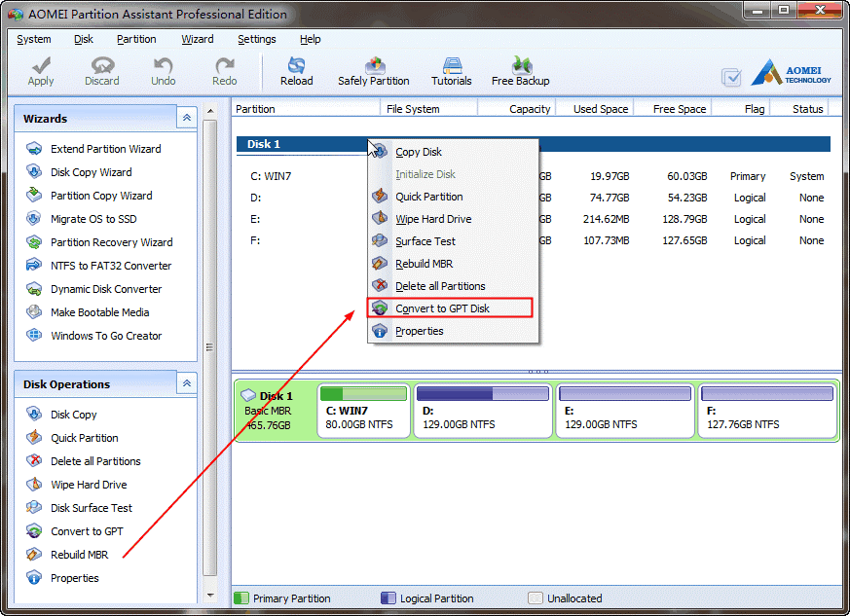Image resolution: width=850 pixels, height=616 pixels.
Task: Click the Free Backup toolbar icon
Action: click(521, 65)
